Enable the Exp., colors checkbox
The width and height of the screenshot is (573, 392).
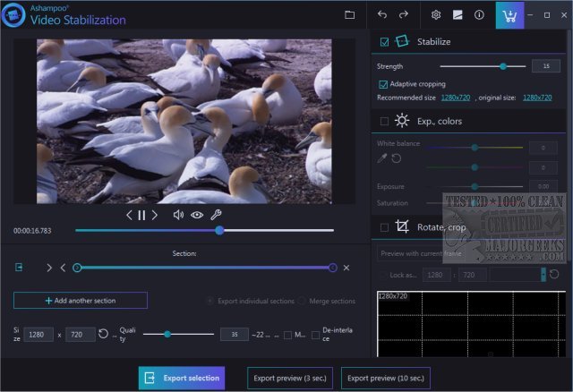tap(384, 121)
